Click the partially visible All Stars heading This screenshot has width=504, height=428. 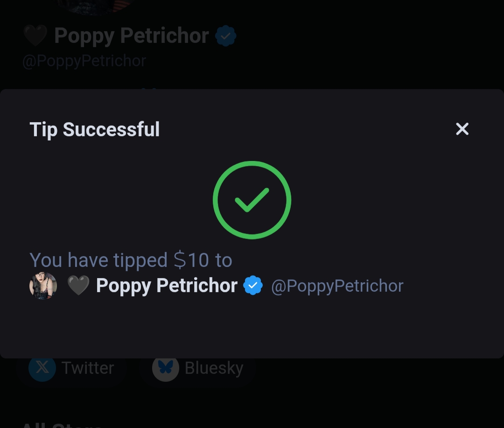click(x=62, y=424)
